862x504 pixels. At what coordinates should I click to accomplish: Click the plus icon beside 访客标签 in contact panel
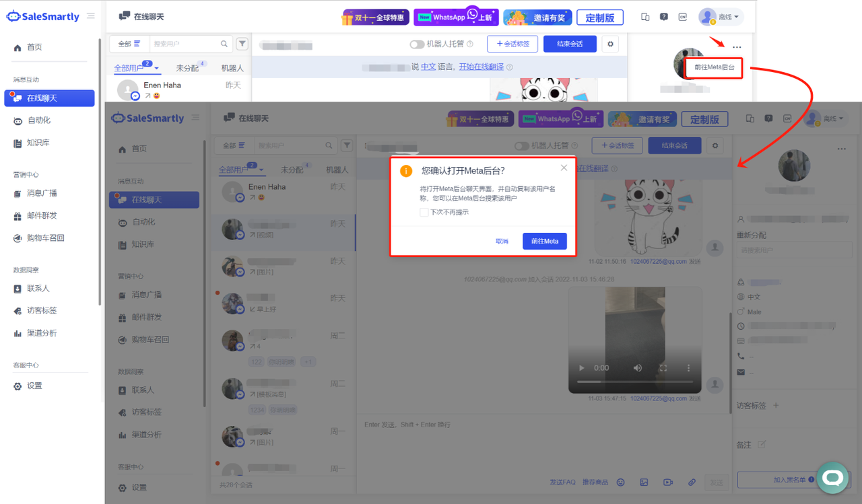[x=776, y=405]
